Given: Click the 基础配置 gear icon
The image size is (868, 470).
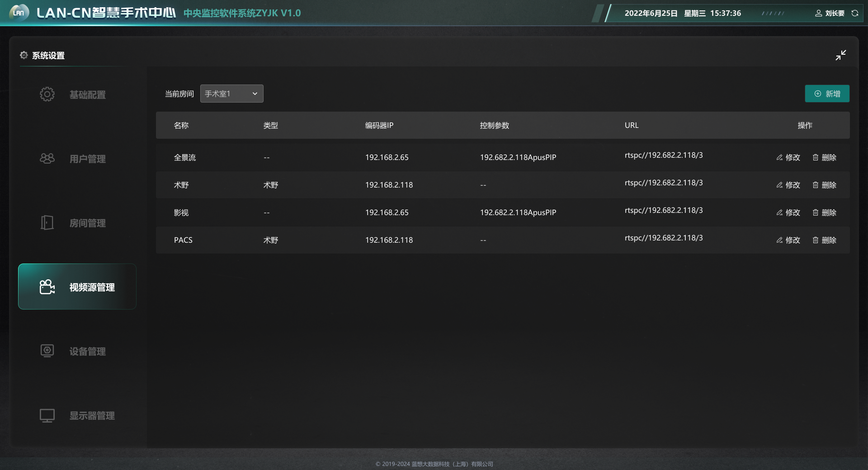Looking at the screenshot, I should tap(47, 94).
